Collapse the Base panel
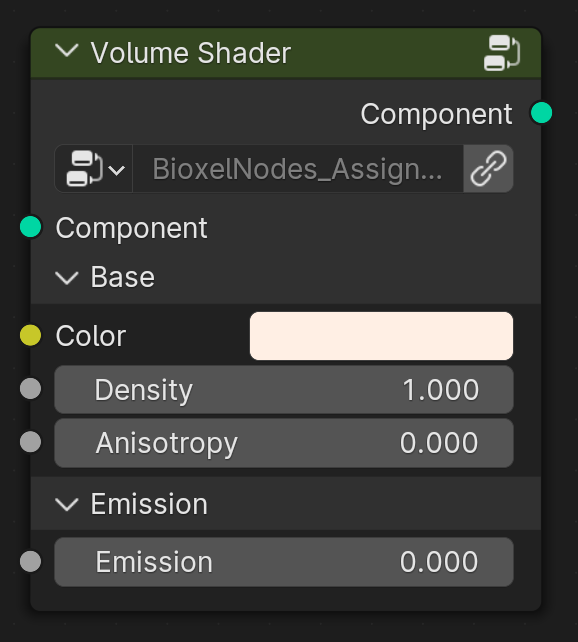578x642 pixels. click(66, 278)
